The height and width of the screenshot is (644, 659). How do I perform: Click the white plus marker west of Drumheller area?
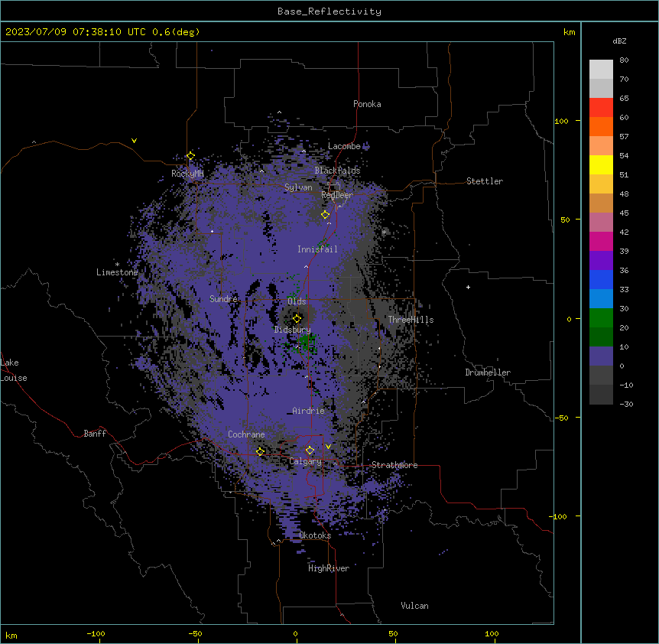468,287
